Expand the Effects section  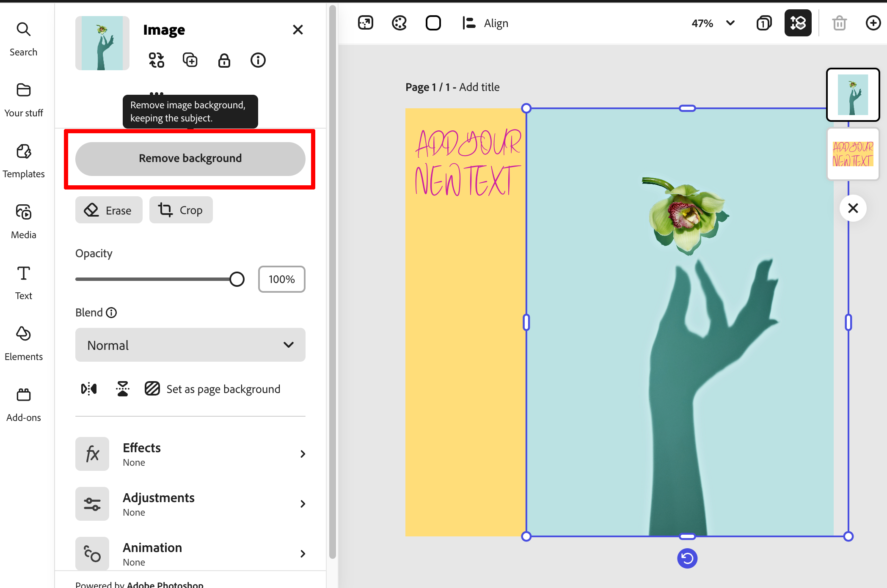(x=190, y=454)
